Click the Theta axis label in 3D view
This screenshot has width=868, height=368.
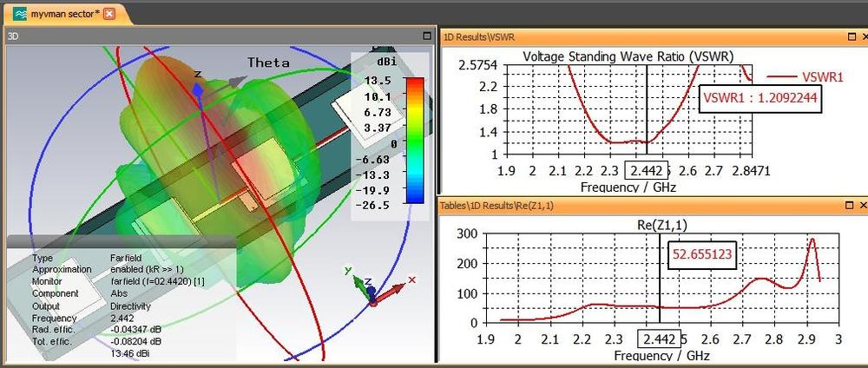[268, 62]
